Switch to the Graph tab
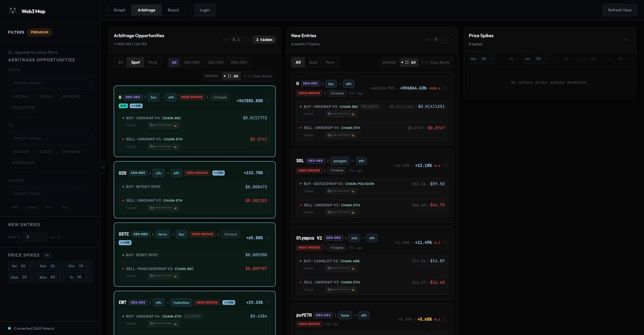Image resolution: width=644 pixels, height=335 pixels. pyautogui.click(x=119, y=10)
